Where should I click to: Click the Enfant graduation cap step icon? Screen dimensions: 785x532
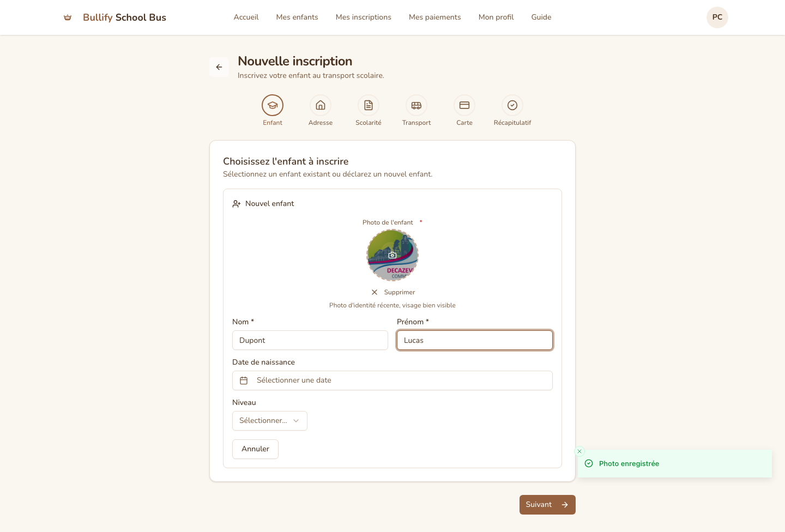point(273,105)
